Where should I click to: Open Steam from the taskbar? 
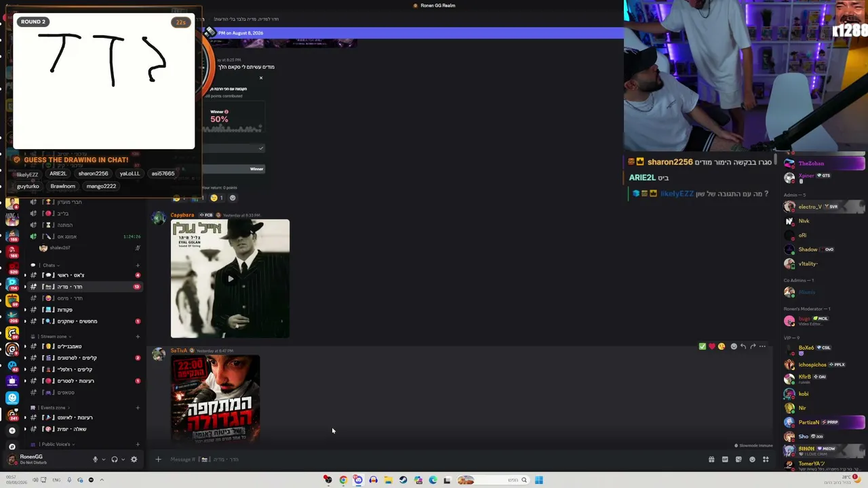403,480
